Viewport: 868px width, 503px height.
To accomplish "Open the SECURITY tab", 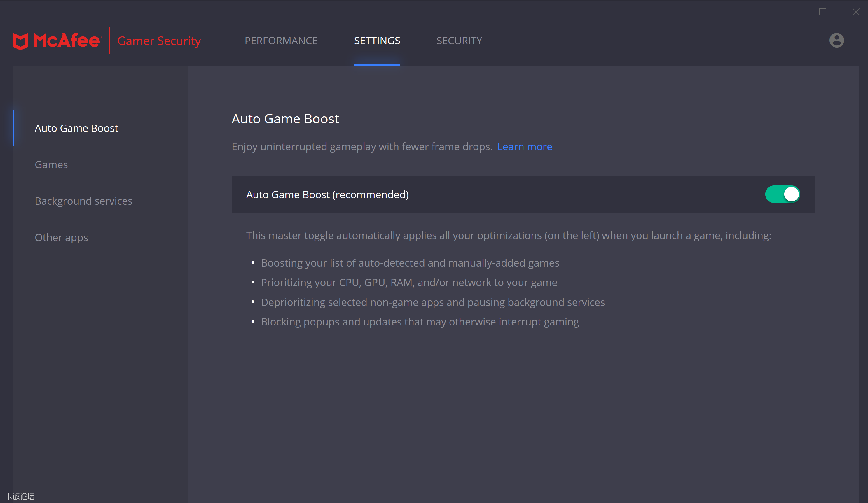I will point(459,41).
